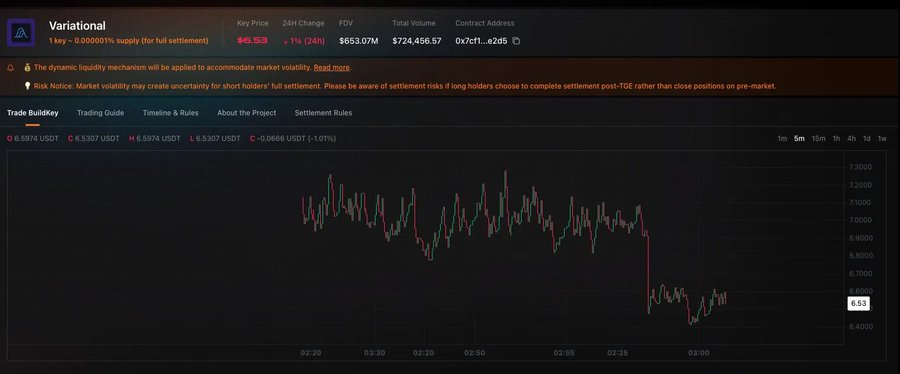
Task: Click the lightbulb Risk Notice icon
Action: 28,86
